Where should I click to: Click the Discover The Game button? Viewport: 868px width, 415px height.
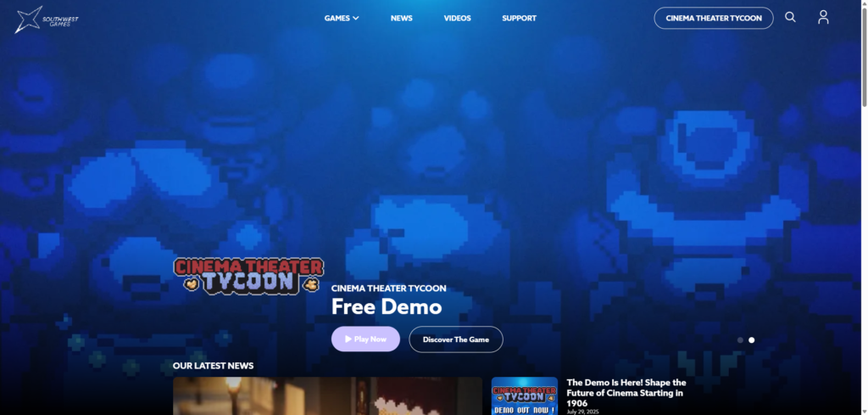click(x=455, y=339)
